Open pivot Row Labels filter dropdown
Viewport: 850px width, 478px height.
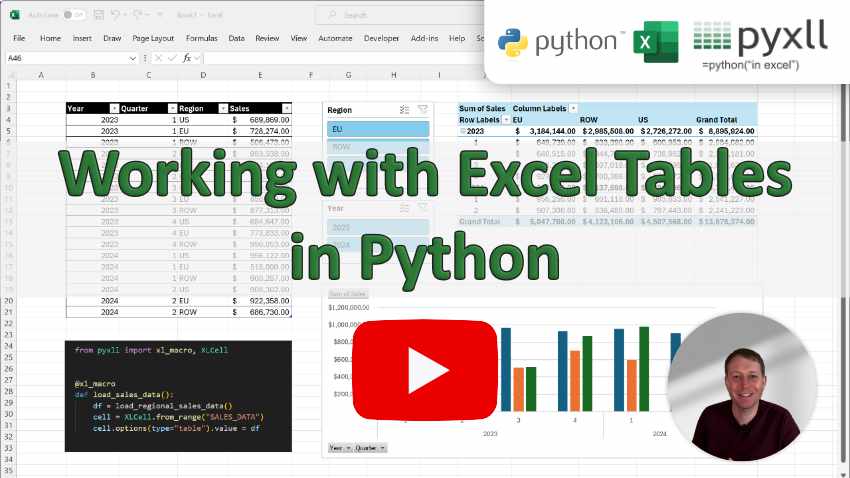tap(506, 120)
